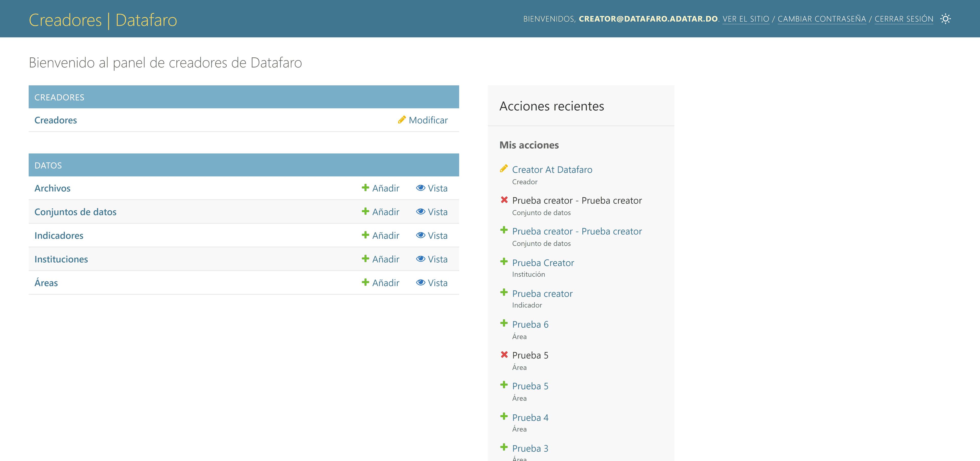
Task: Open recent action Prueba 6
Action: (530, 324)
